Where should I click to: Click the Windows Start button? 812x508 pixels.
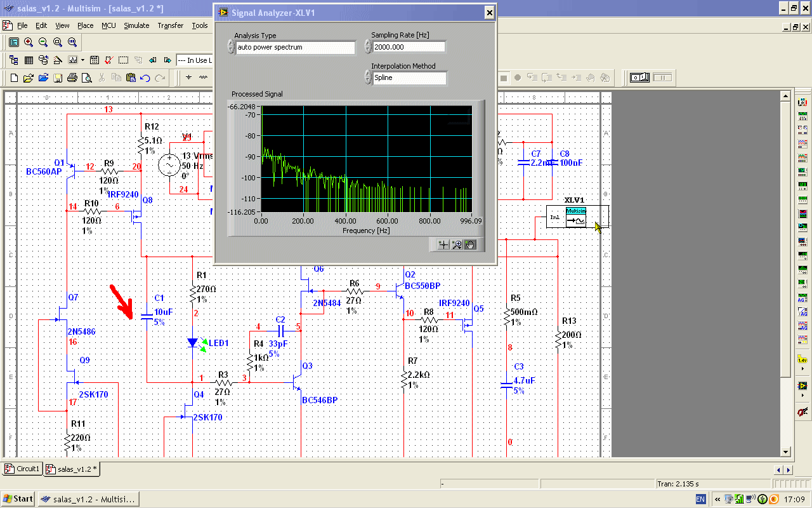click(x=18, y=498)
